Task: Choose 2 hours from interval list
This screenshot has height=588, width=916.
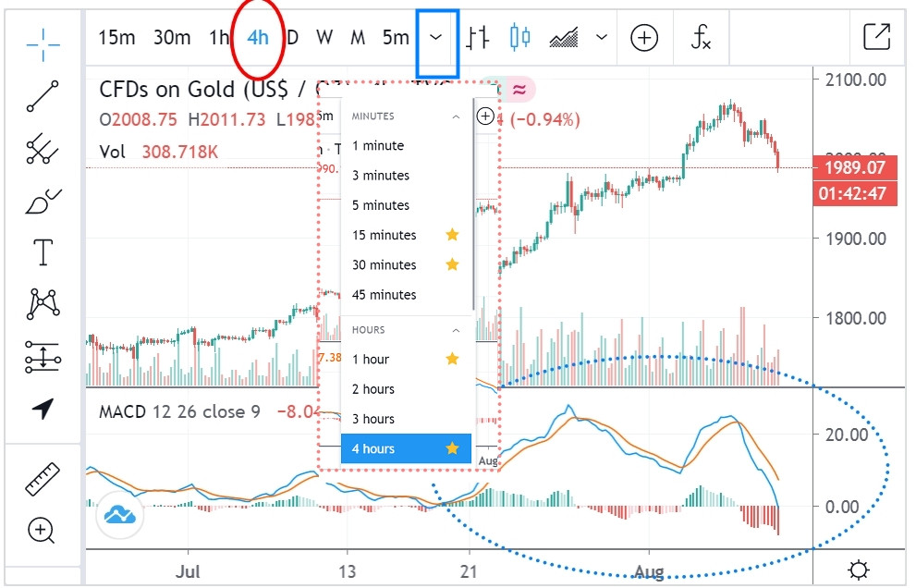Action: pyautogui.click(x=373, y=389)
